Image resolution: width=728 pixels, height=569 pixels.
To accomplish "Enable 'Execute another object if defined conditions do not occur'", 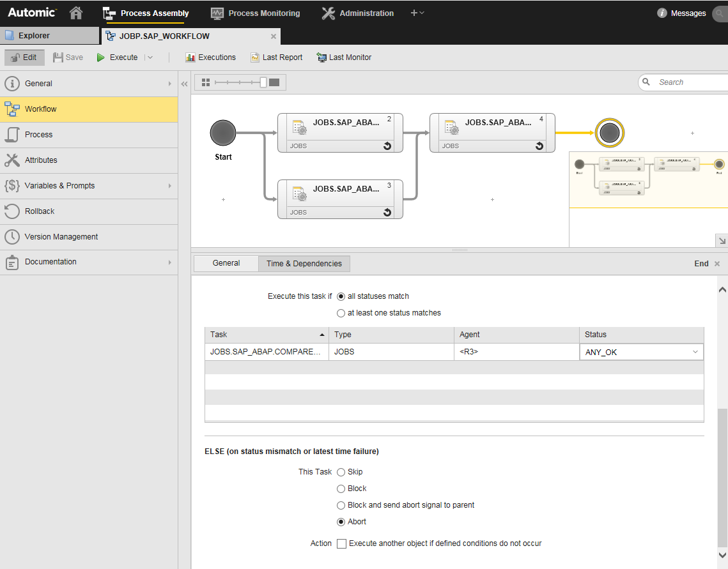I will click(x=341, y=543).
